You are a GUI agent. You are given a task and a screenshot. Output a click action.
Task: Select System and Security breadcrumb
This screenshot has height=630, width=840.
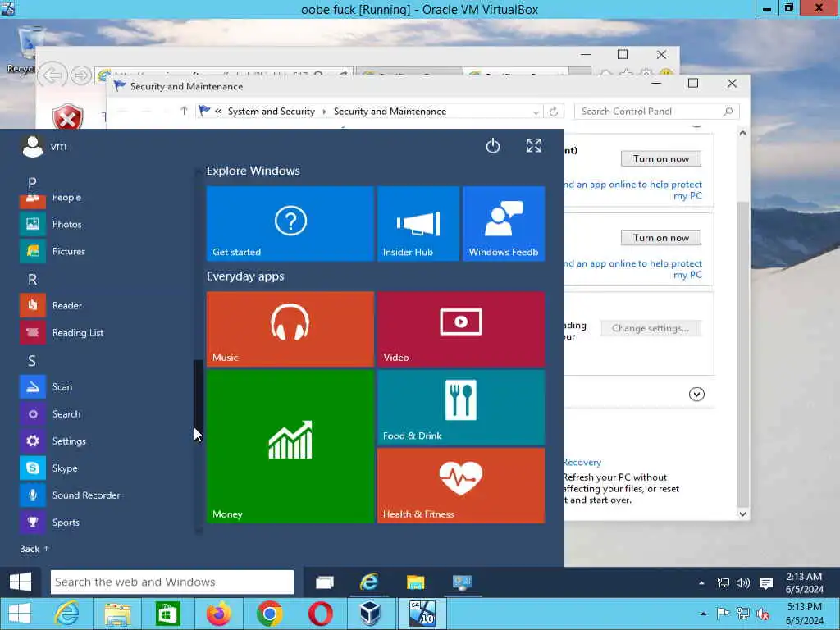click(271, 112)
